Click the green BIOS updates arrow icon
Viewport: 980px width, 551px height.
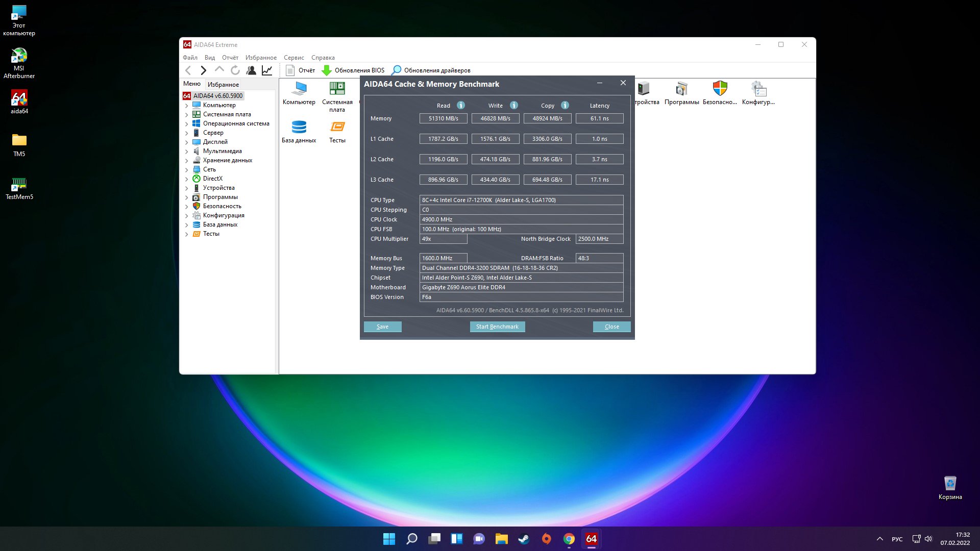point(327,70)
